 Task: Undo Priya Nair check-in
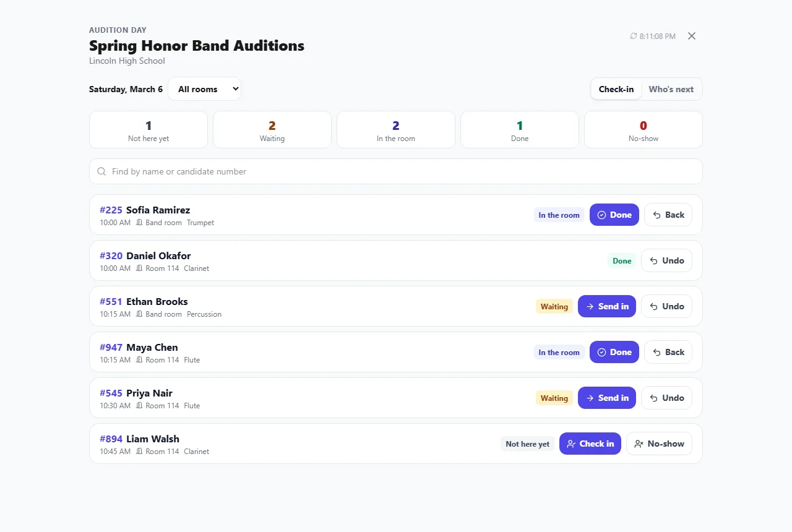click(666, 398)
